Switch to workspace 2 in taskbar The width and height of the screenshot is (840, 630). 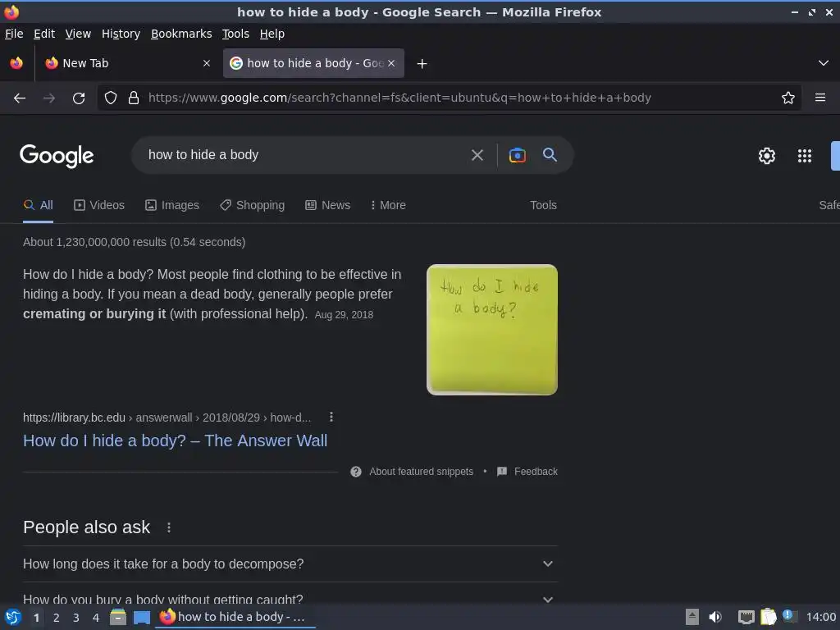click(57, 618)
